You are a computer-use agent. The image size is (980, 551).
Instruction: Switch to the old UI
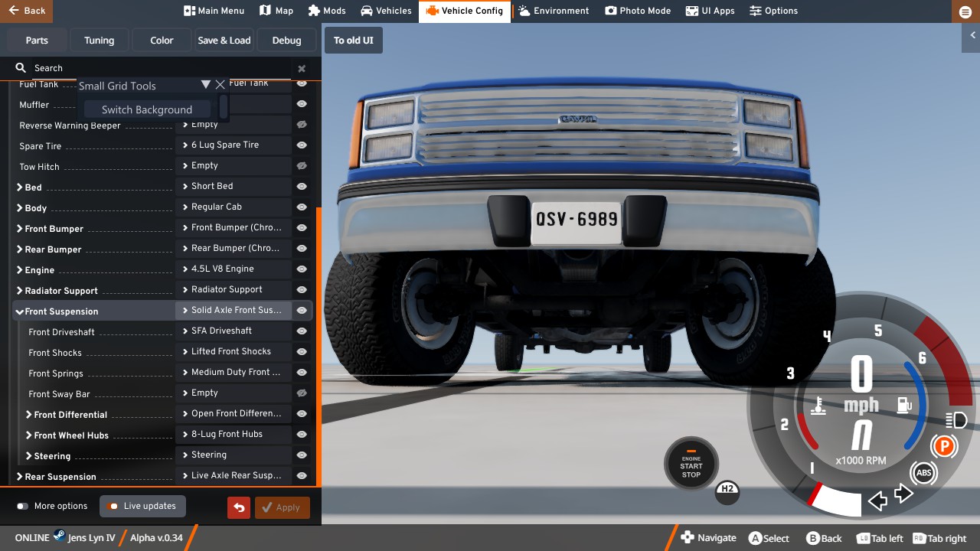coord(354,41)
